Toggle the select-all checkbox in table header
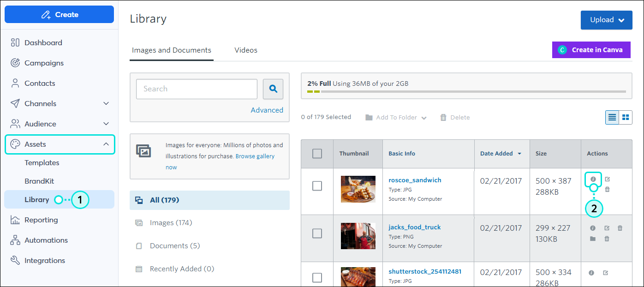 (x=317, y=154)
